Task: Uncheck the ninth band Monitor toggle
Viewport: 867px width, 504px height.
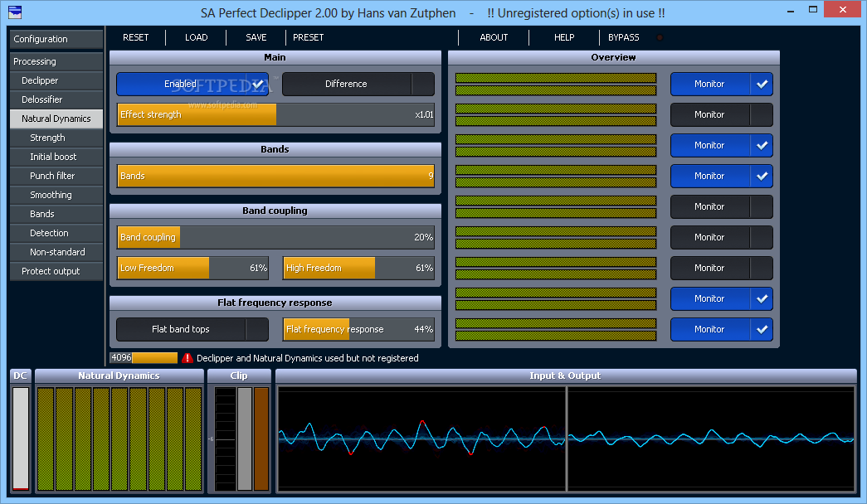Action: click(722, 329)
